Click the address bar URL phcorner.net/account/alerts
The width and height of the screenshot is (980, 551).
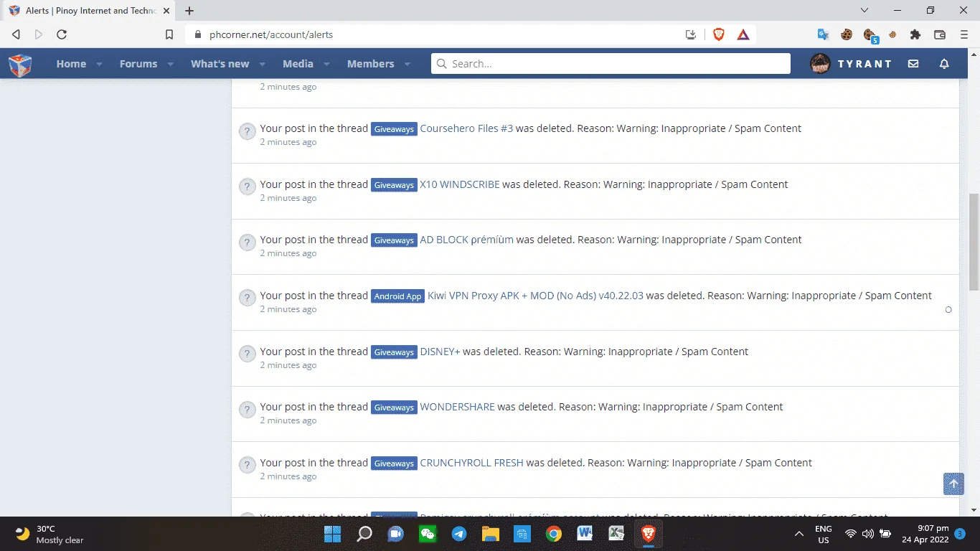pos(271,34)
